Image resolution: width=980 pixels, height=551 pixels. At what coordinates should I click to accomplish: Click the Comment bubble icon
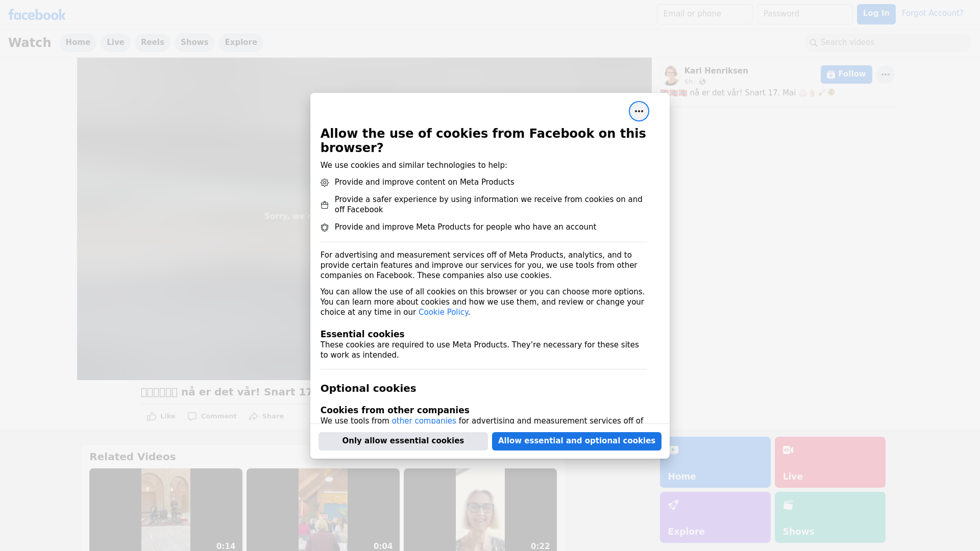coord(192,416)
